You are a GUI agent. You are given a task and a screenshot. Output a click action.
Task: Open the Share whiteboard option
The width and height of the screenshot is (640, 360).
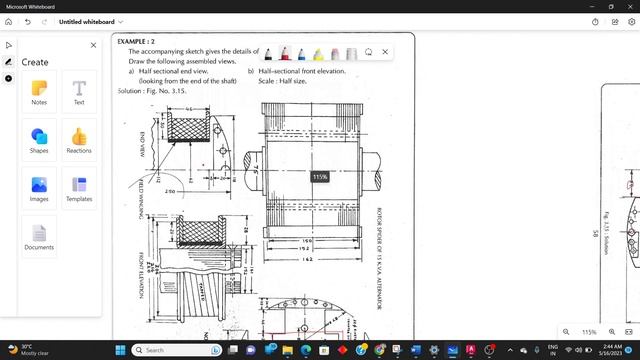click(x=615, y=22)
